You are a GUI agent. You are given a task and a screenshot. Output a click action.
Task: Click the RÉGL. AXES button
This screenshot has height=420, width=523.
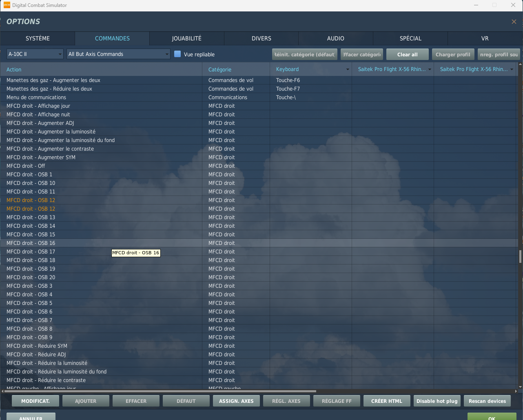click(x=286, y=401)
